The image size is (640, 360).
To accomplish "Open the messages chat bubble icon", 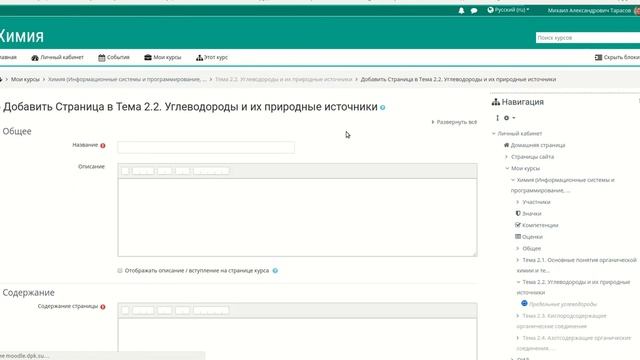I will [x=474, y=11].
